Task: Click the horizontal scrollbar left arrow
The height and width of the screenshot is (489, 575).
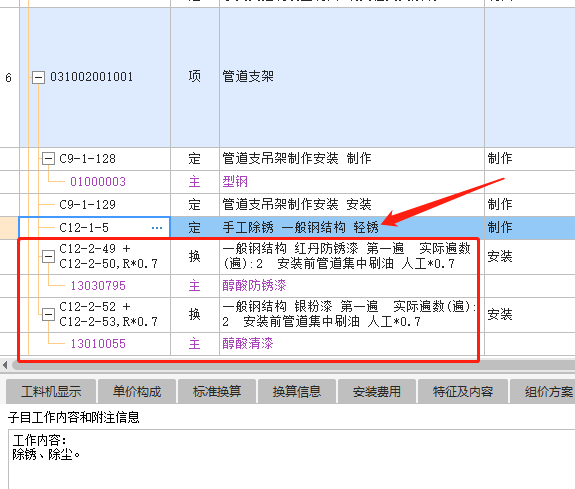Action: coord(5,365)
